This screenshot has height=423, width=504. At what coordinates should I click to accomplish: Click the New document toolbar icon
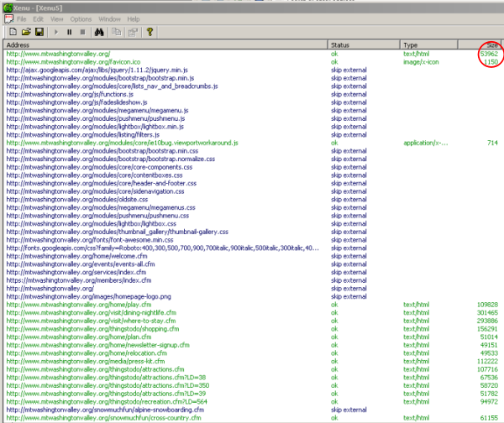(x=13, y=32)
